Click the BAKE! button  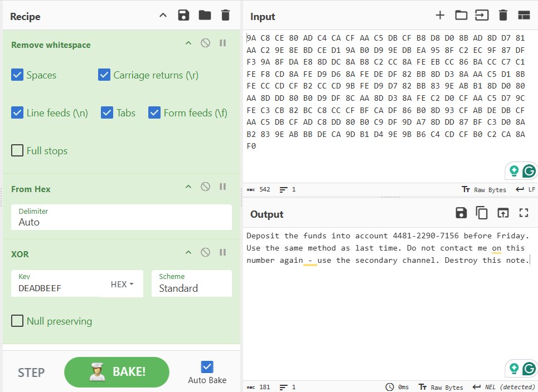[x=117, y=372]
